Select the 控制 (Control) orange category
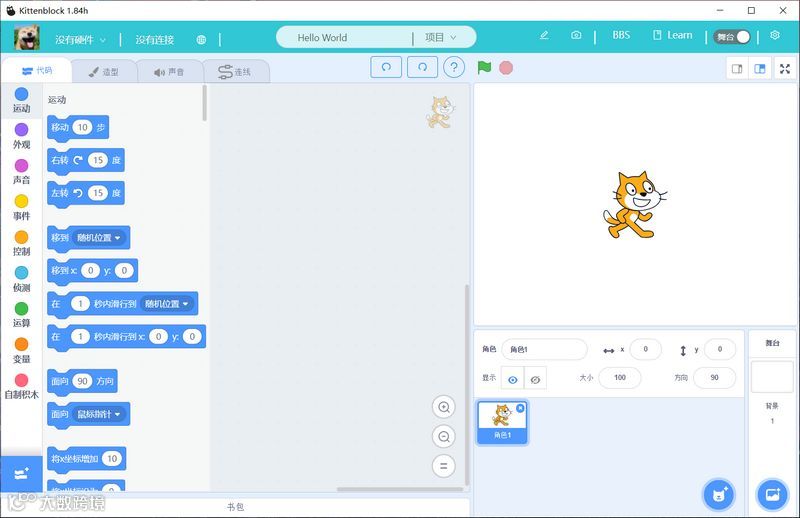Screen dimensions: 800x518 tap(21, 243)
